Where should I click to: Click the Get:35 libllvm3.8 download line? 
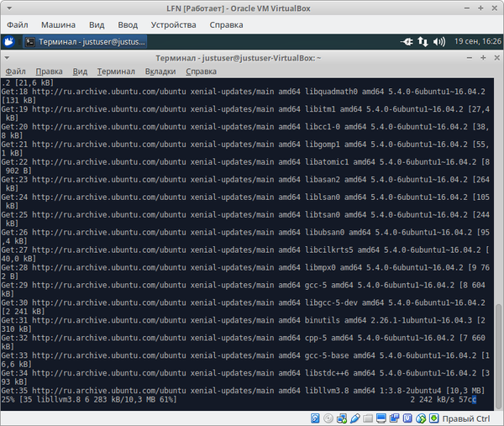243,391
